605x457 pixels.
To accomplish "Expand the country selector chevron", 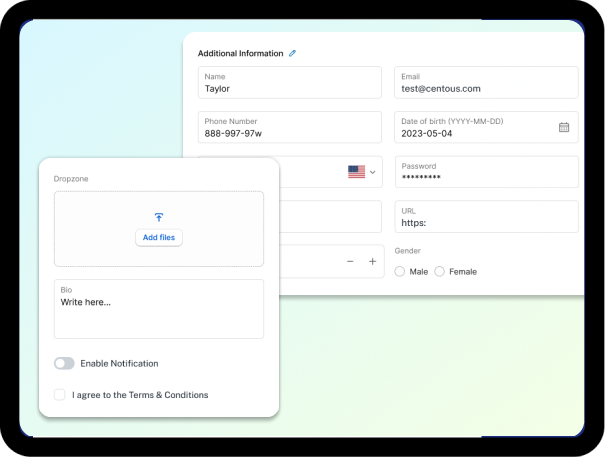I will pyautogui.click(x=372, y=172).
